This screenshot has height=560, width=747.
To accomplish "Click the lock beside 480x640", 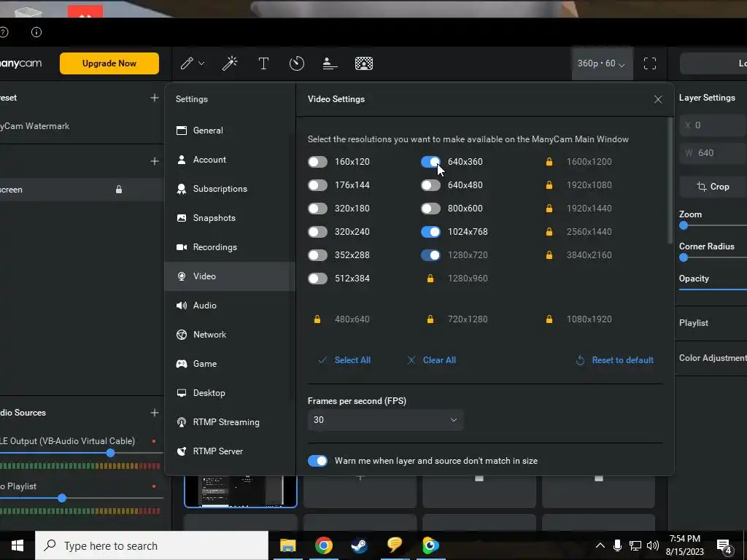I will [x=317, y=319].
